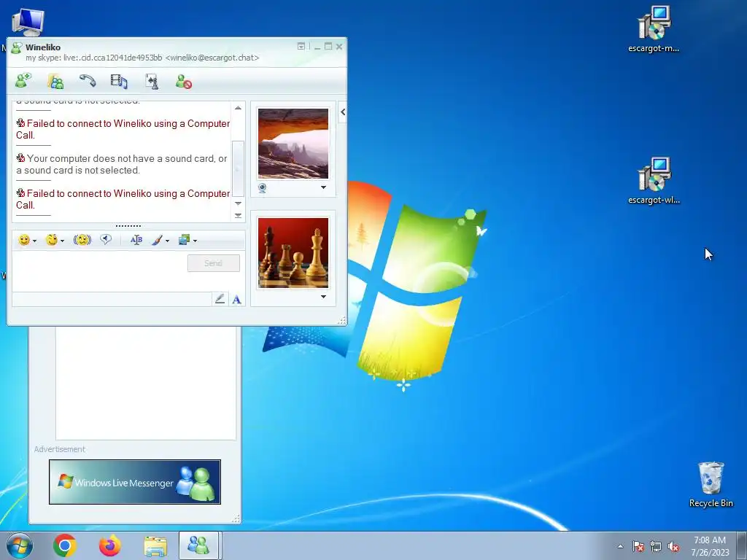Open contact display picture options arrow
This screenshot has height=560, width=747.
point(323,187)
